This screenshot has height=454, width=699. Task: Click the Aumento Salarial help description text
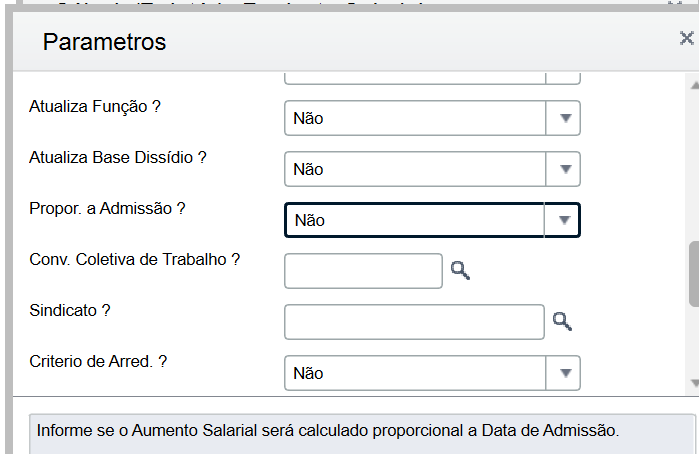328,432
